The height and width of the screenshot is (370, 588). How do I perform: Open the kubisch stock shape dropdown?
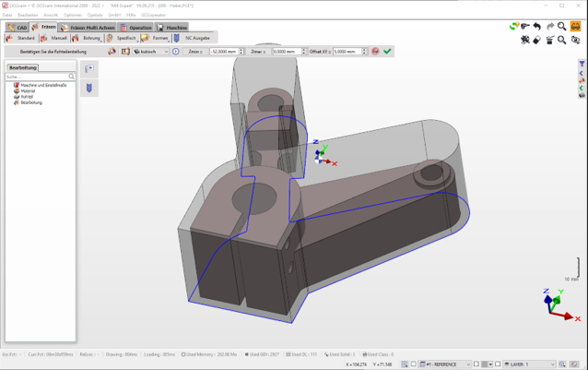click(151, 52)
